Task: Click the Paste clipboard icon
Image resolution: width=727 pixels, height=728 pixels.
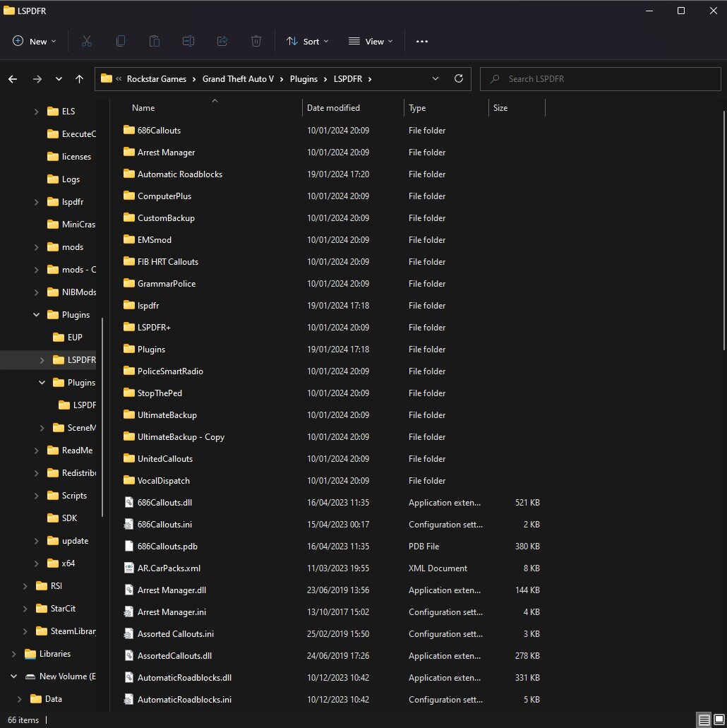Action: tap(155, 42)
